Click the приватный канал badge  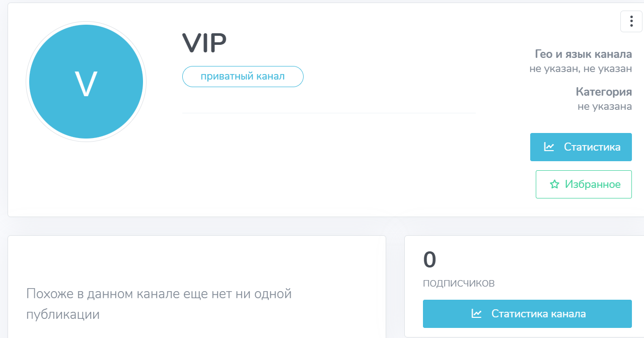pos(243,77)
